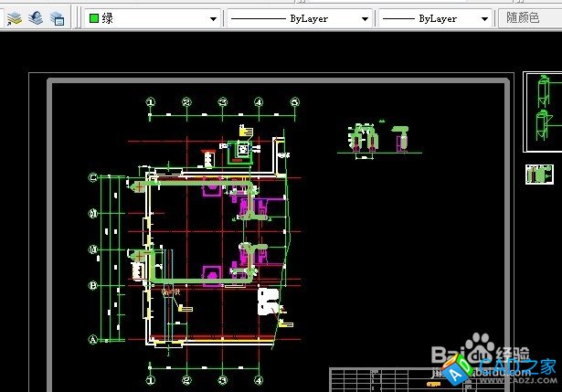The image size is (562, 392).
Task: Expand the linetype ByLayer dropdown arrow
Action: pyautogui.click(x=365, y=18)
